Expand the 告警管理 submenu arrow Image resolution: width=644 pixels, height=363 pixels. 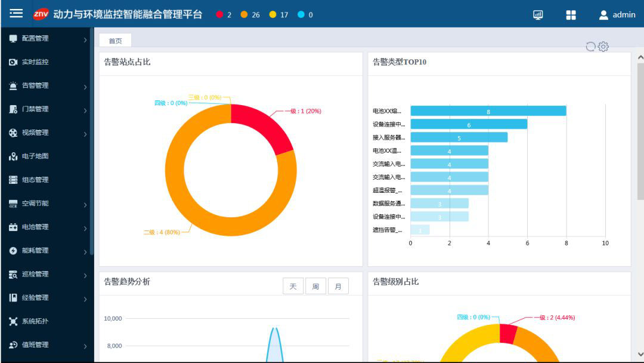pyautogui.click(x=85, y=87)
